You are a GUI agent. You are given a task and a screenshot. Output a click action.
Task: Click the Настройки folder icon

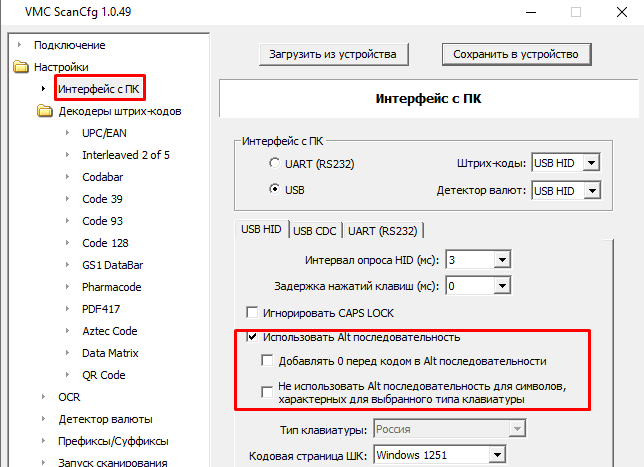pos(21,67)
